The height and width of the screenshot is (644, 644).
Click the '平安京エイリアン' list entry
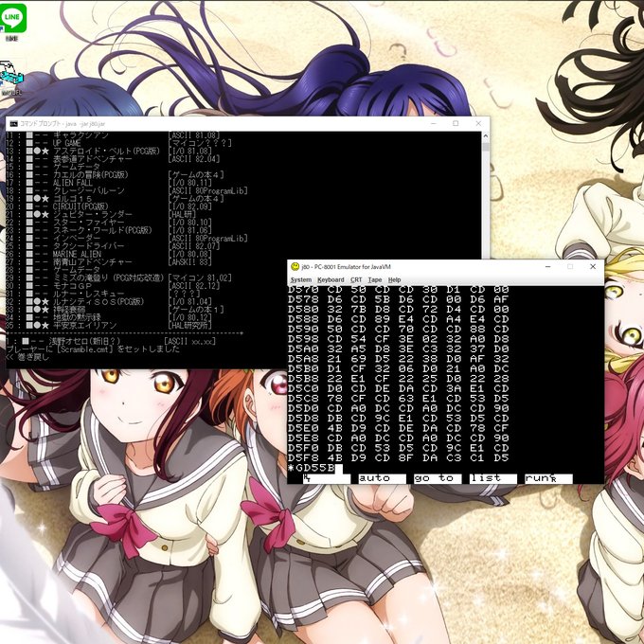tap(84, 325)
